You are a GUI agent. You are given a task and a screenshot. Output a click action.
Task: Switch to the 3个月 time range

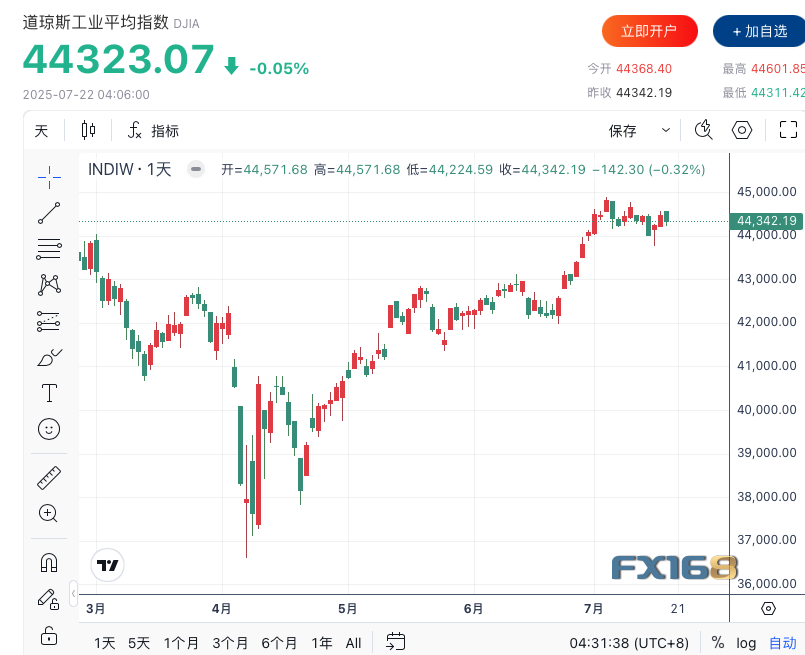click(x=230, y=643)
